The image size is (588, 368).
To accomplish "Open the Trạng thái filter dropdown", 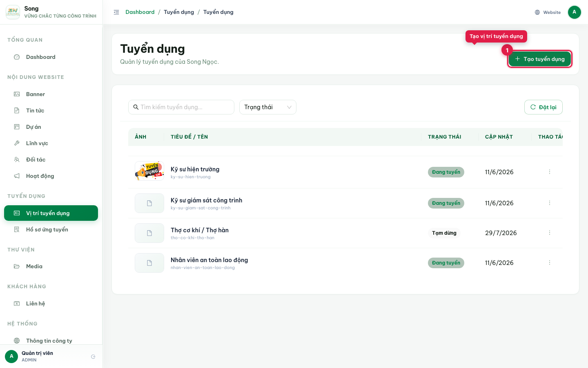I will tap(268, 107).
